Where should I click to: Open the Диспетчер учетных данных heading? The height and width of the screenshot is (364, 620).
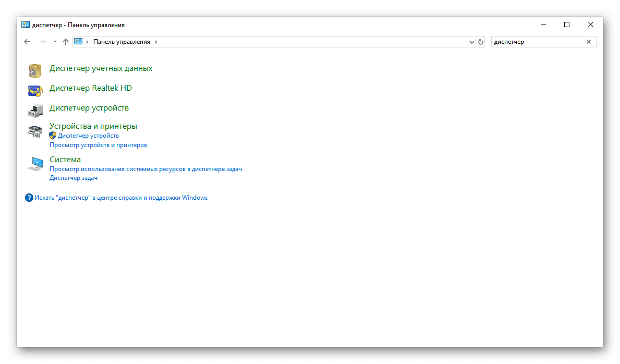(x=101, y=68)
